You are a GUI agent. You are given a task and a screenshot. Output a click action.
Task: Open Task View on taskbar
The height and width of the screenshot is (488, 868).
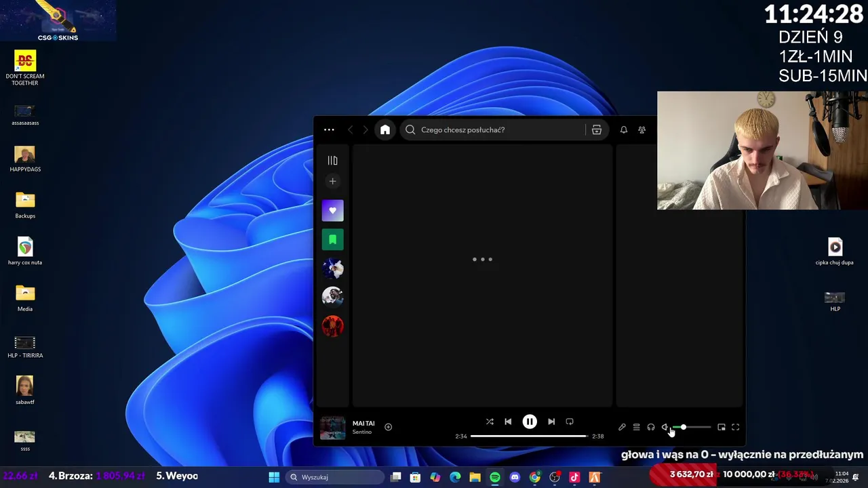coord(396,477)
